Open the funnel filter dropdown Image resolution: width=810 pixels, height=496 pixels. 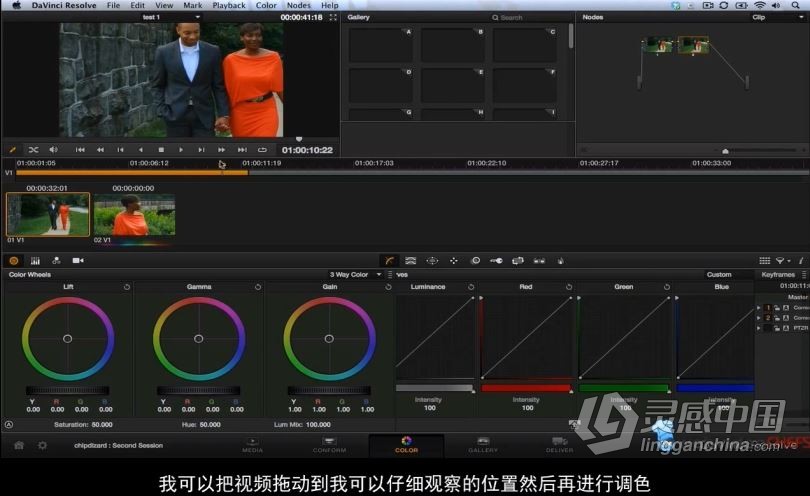click(x=782, y=261)
